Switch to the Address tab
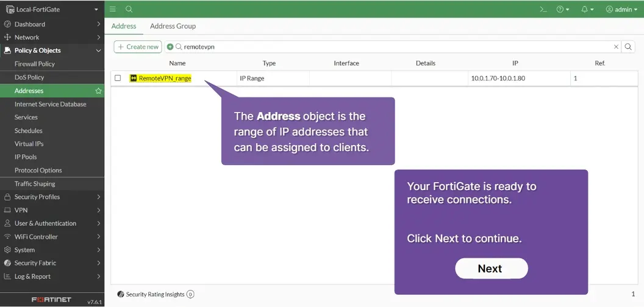Viewport: 644px width, 307px height. pyautogui.click(x=124, y=26)
